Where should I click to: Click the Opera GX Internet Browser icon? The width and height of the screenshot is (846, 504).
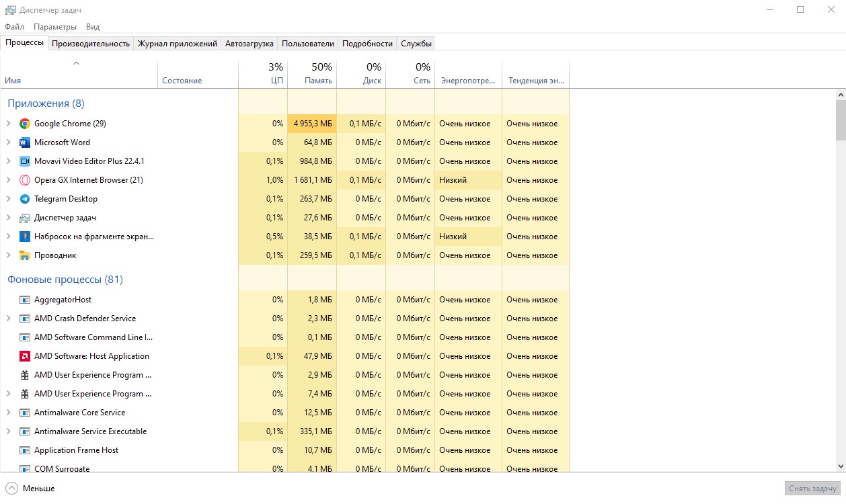point(25,180)
